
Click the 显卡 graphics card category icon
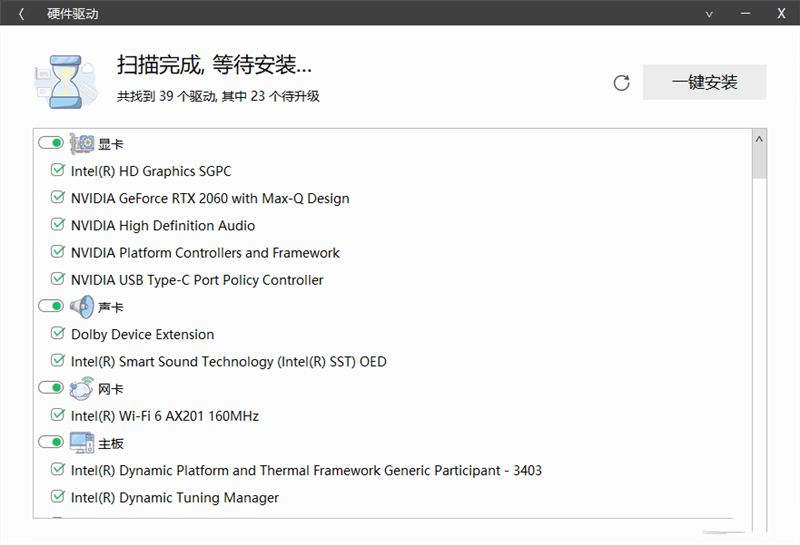82,144
